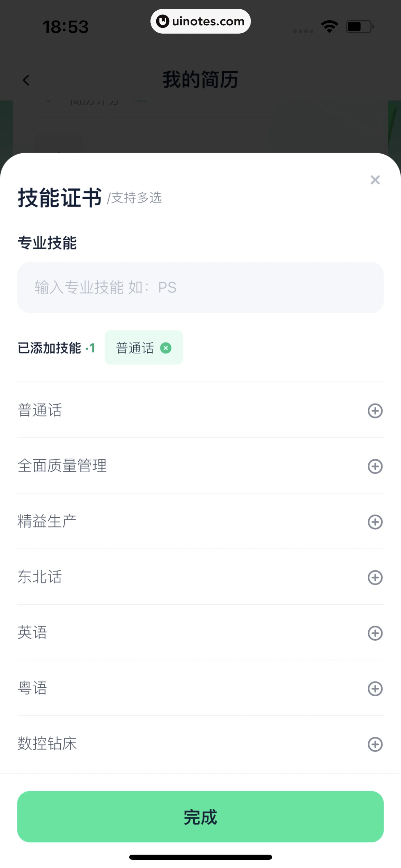Image resolution: width=401 pixels, height=868 pixels.
Task: Add 粤语 skill with plus icon
Action: coord(375,688)
